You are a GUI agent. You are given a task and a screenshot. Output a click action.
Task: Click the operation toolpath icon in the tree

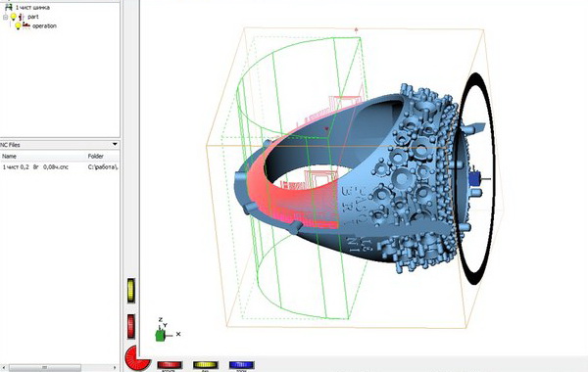(26, 25)
